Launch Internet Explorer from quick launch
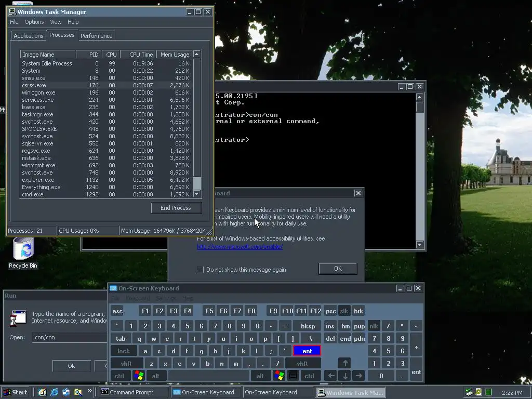Screen dimensions: 532x399 coord(54,392)
